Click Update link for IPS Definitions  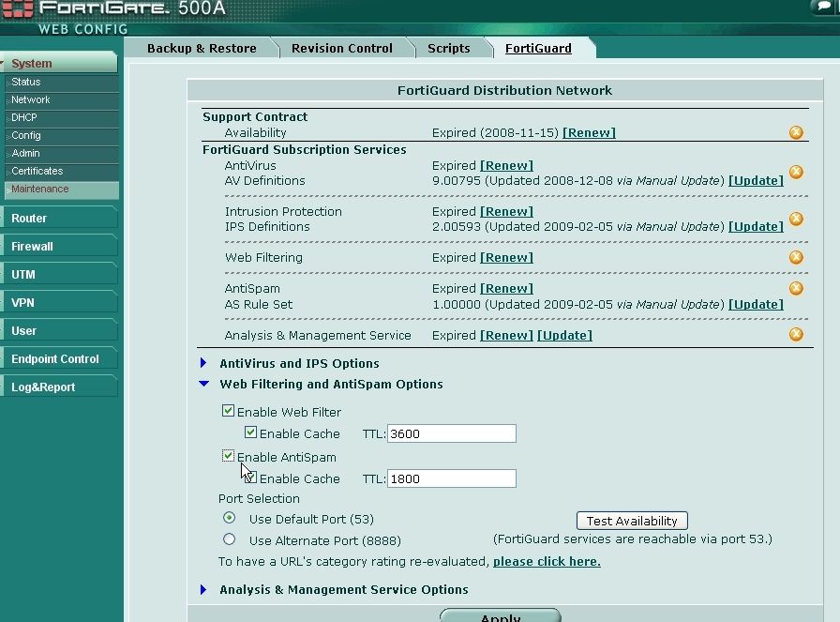pos(756,227)
